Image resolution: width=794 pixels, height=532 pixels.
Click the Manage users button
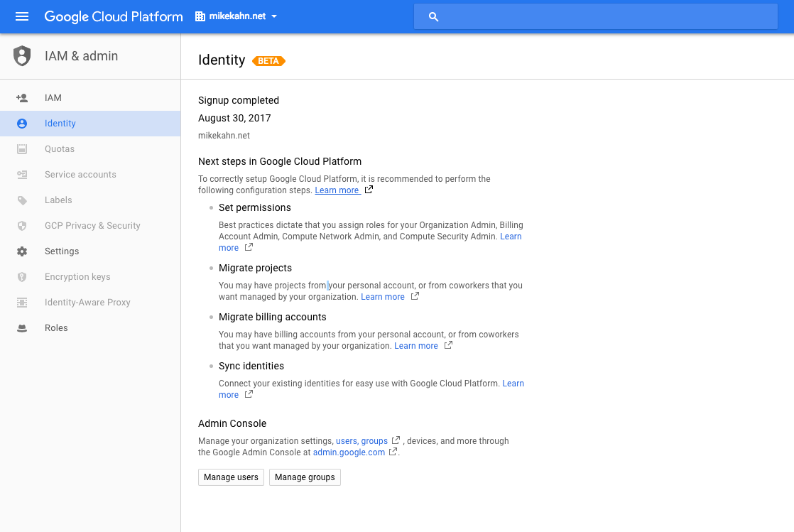(231, 477)
